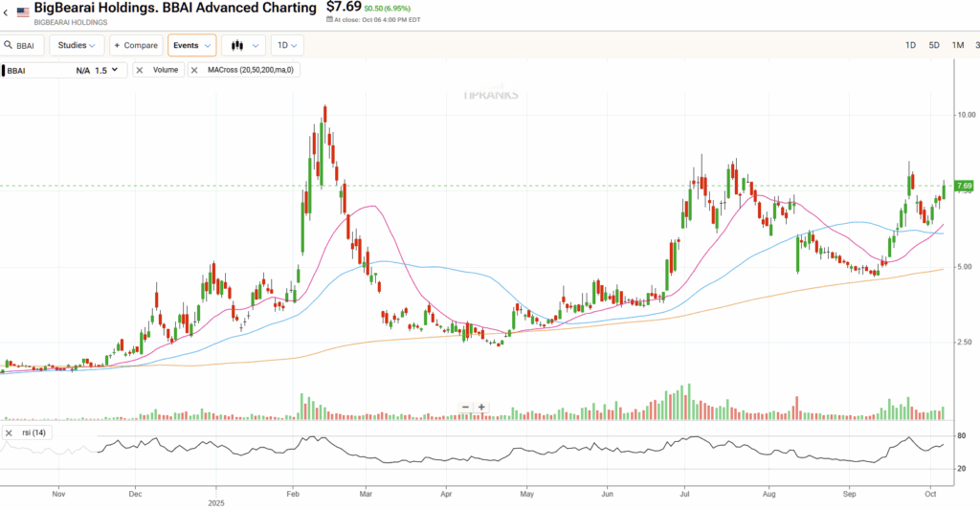Open the candlestick chart type selector

[x=243, y=45]
